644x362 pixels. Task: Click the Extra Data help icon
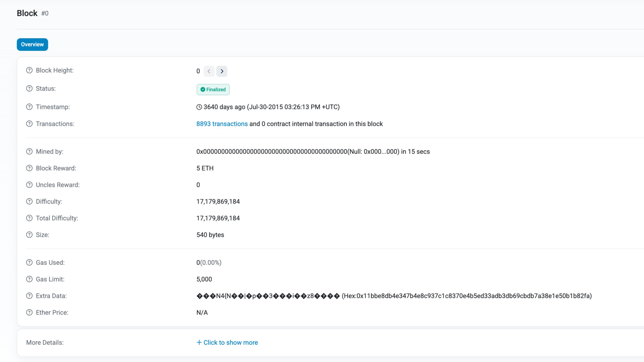click(x=29, y=296)
